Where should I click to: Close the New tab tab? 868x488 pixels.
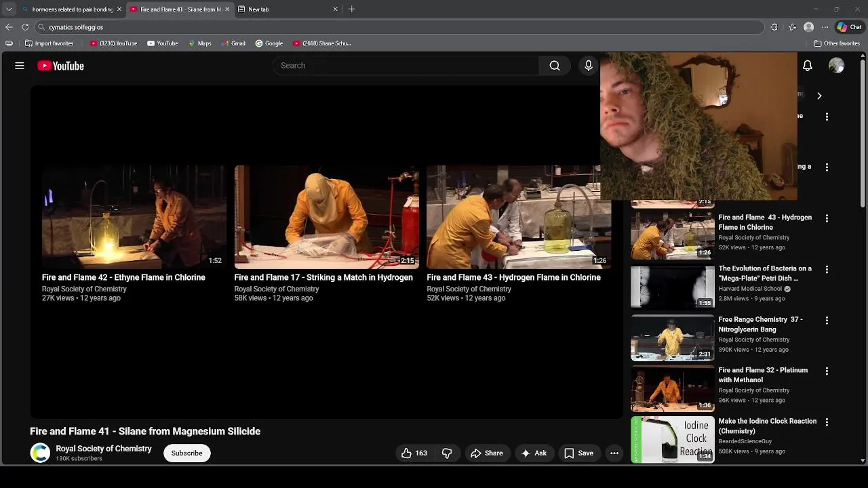tap(335, 9)
